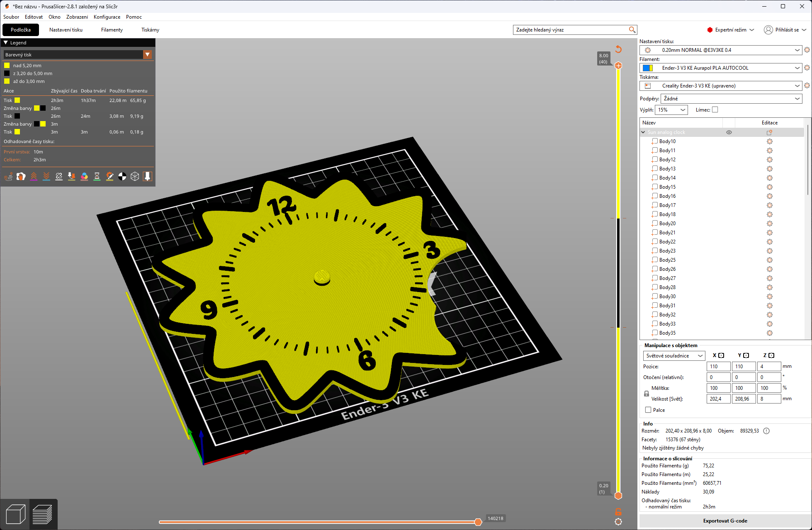
Task: Toggle tool marker nozzle icon
Action: pyautogui.click(x=147, y=177)
